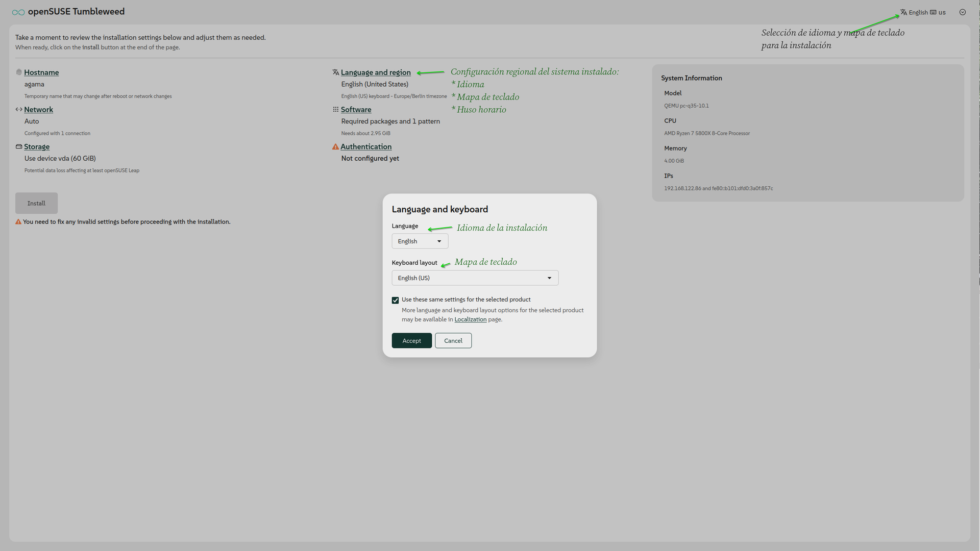Go to the Software section
This screenshot has height=551, width=980.
(356, 110)
